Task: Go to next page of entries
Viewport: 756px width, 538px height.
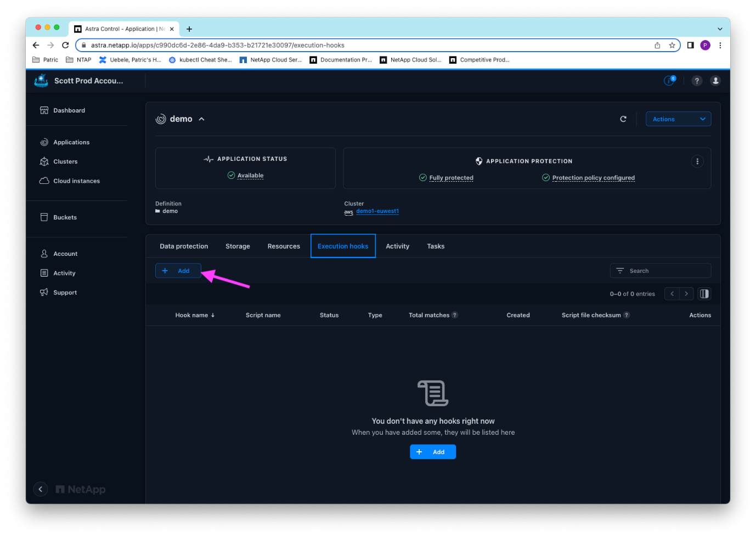Action: (686, 294)
